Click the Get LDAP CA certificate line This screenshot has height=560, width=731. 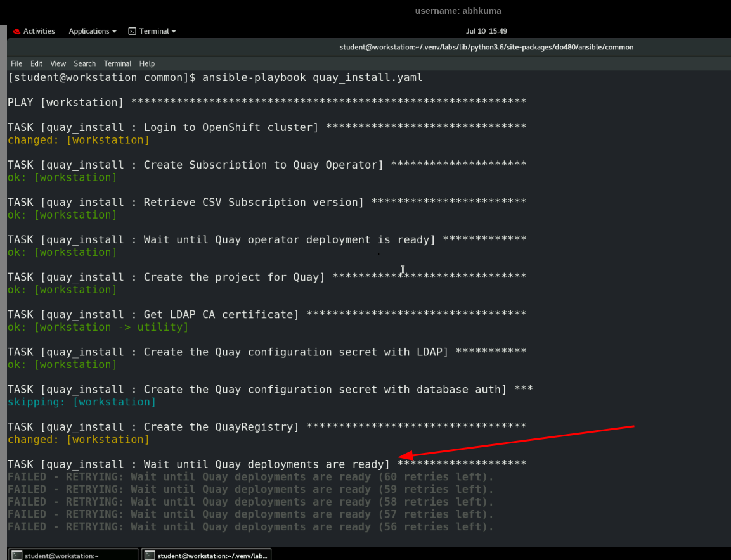tap(267, 314)
